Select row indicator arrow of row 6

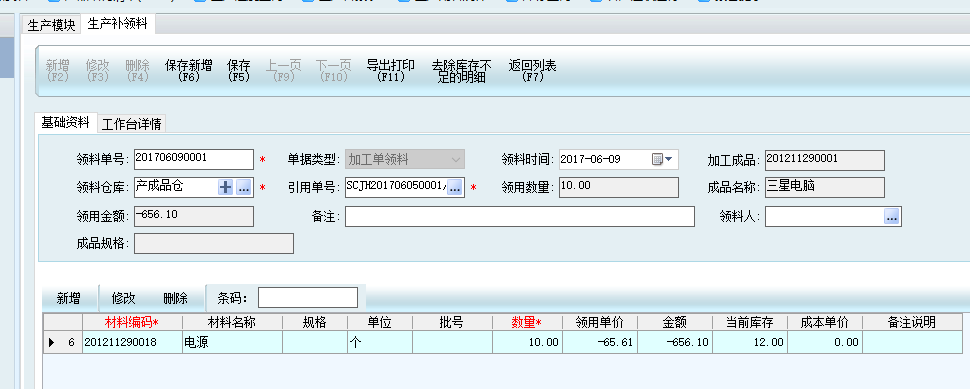(x=52, y=342)
